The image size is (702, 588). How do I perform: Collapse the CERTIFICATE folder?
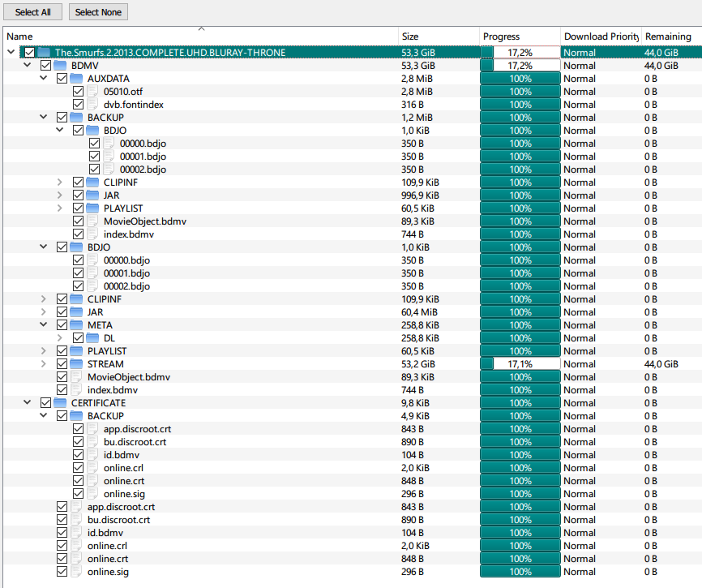28,402
